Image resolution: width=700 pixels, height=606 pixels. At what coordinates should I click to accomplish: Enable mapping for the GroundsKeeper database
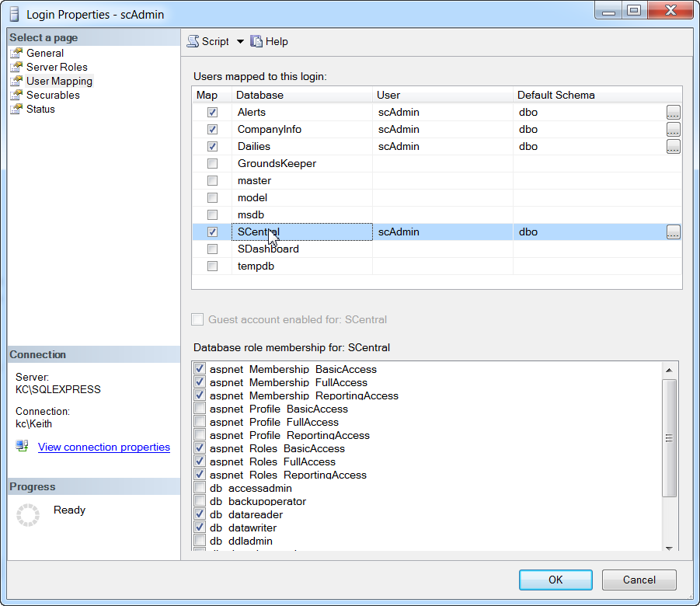coord(211,163)
